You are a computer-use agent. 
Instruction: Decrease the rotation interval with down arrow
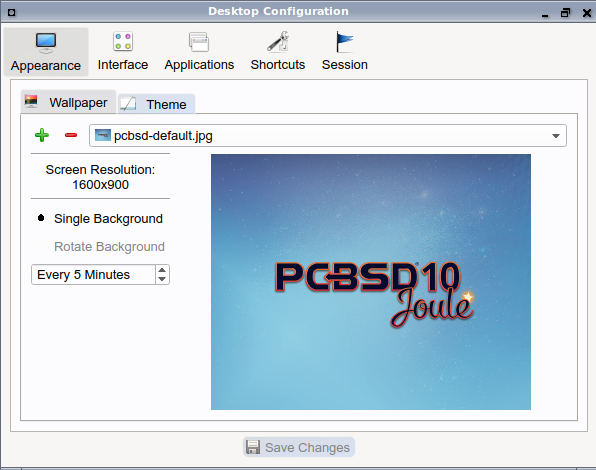[x=162, y=279]
